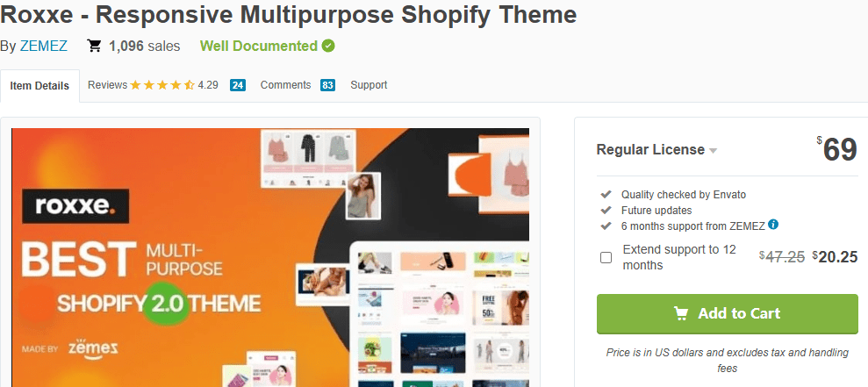Open the Regular License selector label

pyautogui.click(x=650, y=149)
